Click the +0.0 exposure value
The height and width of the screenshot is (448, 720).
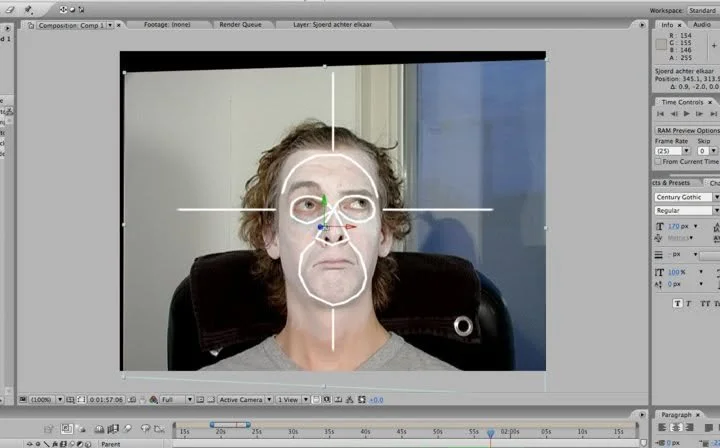tap(377, 400)
